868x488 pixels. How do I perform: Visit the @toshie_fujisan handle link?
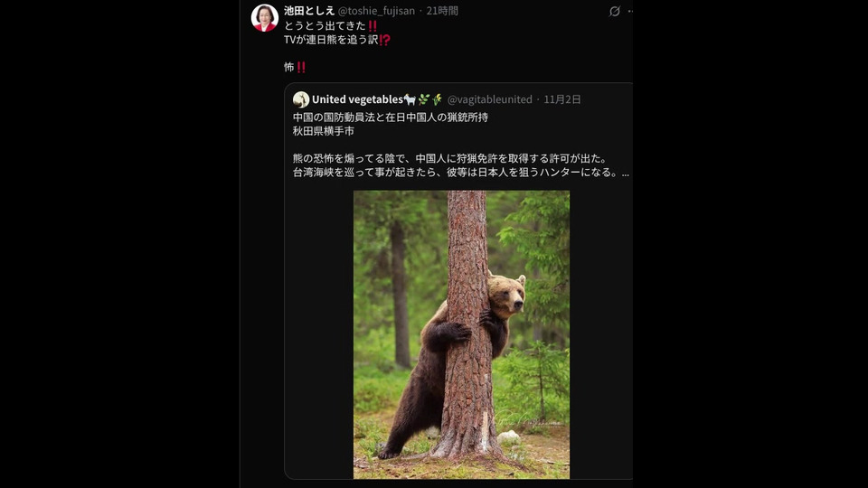pos(376,11)
